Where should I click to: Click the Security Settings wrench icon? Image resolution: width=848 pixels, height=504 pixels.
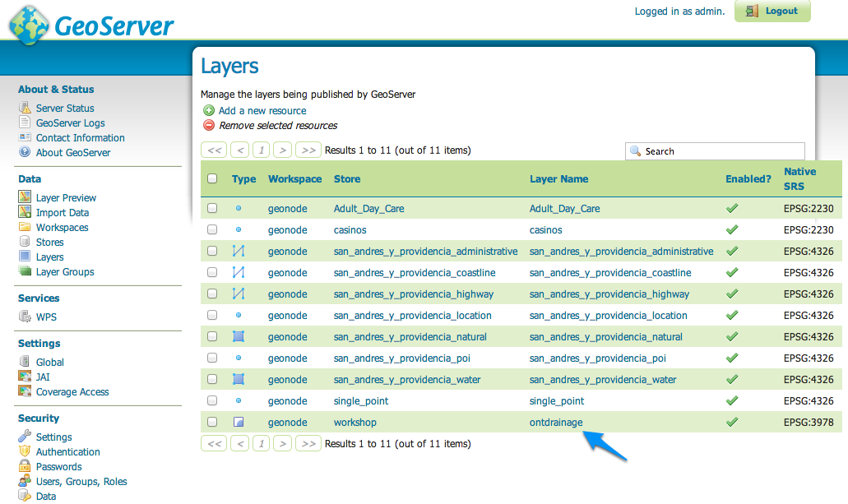pyautogui.click(x=25, y=436)
